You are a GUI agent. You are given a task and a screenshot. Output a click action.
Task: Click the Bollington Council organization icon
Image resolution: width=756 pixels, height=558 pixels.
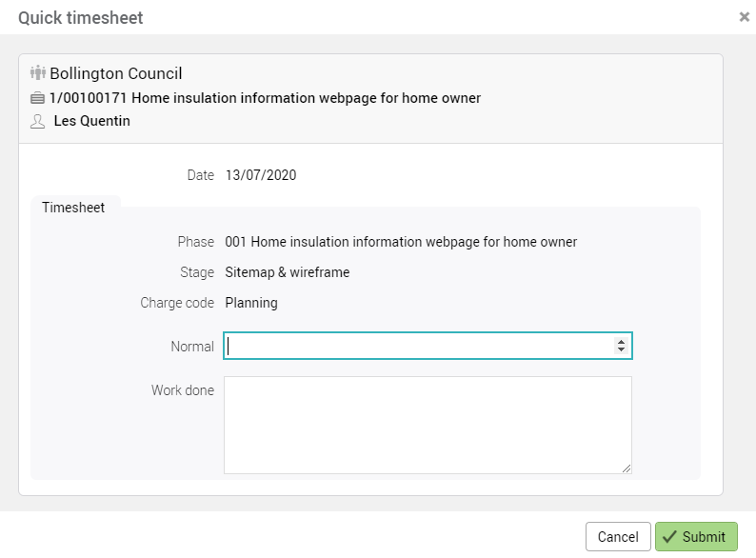(38, 73)
